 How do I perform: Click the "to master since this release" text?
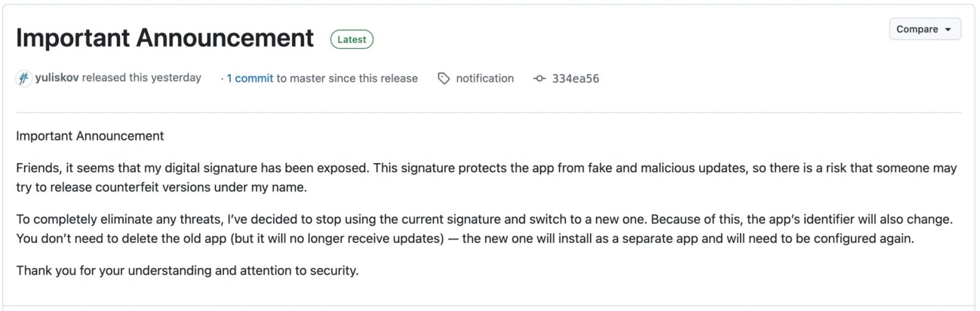tap(347, 79)
